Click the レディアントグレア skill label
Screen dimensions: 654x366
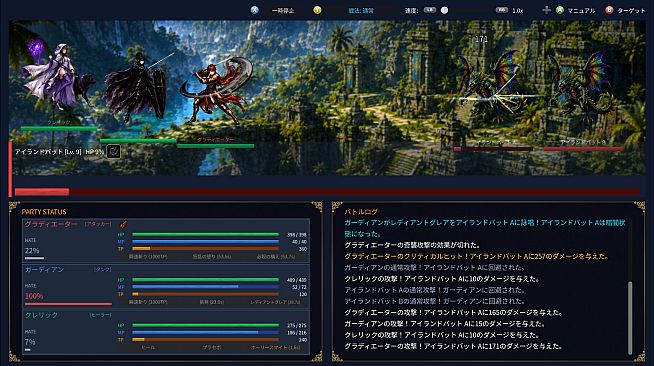click(x=275, y=302)
